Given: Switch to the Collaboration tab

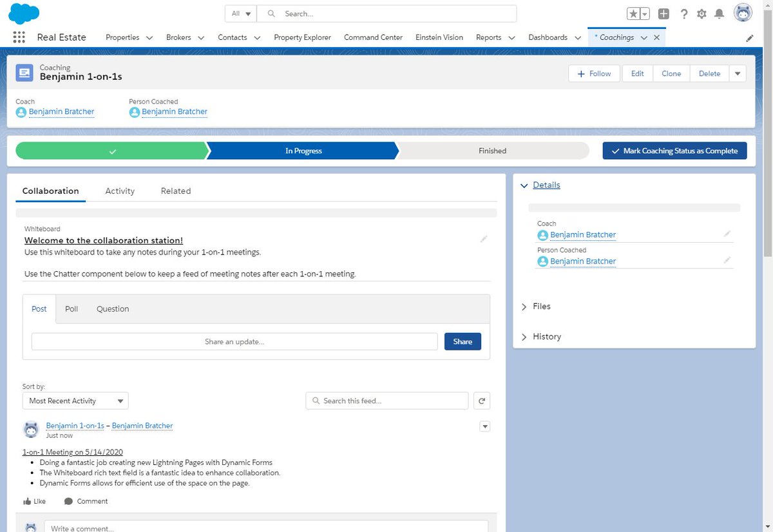Looking at the screenshot, I should click(50, 191).
